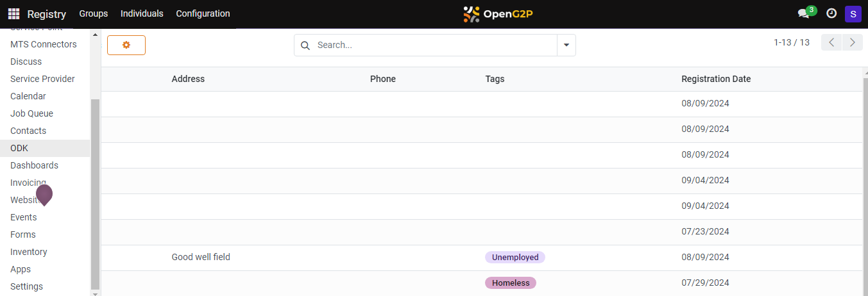The width and height of the screenshot is (868, 296).
Task: Open the Groups menu
Action: [x=93, y=13]
